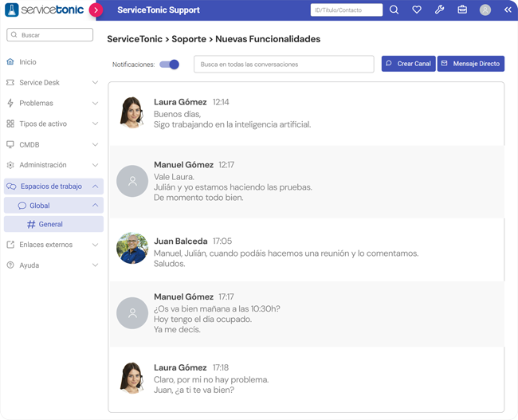Image resolution: width=518 pixels, height=420 pixels.
Task: Open Laura Gómez avatar on 17:18 message
Action: click(x=132, y=378)
